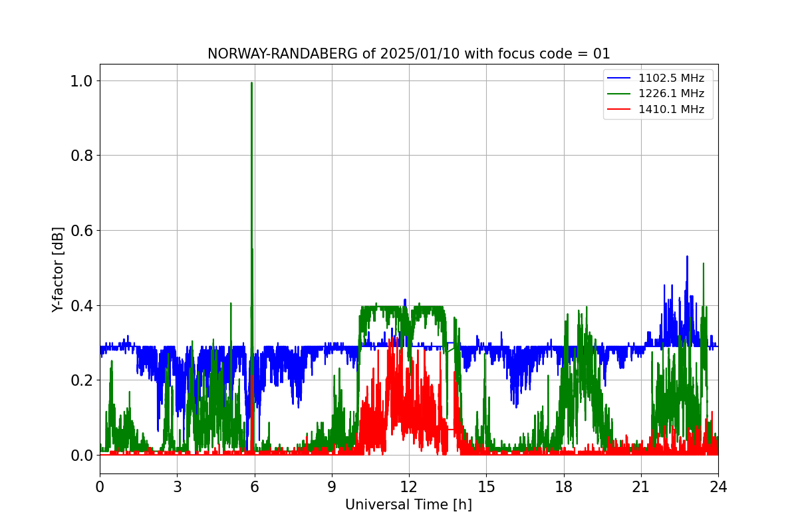Click the x-axis tick label 6

[254, 487]
